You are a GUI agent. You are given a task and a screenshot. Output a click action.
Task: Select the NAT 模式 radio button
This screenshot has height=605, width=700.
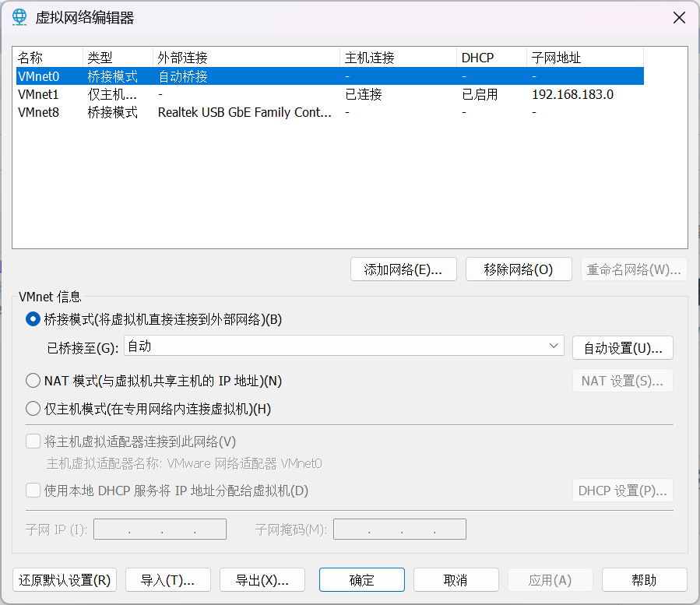pos(33,381)
